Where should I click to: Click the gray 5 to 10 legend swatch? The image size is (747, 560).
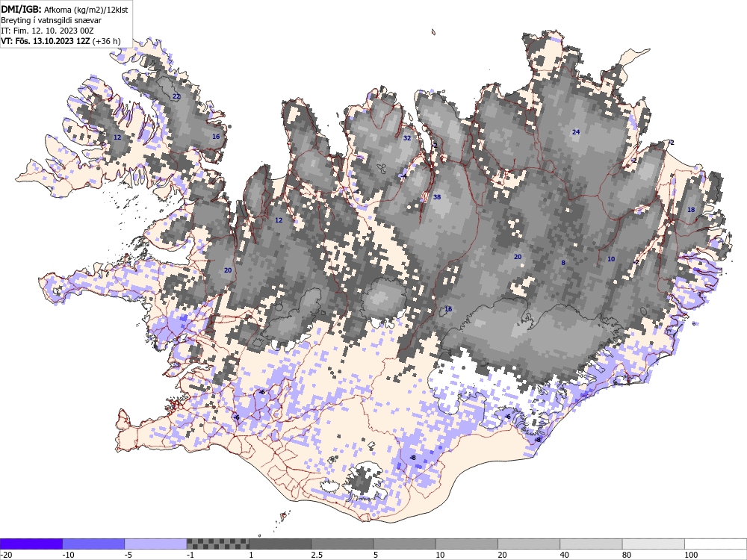click(x=404, y=544)
